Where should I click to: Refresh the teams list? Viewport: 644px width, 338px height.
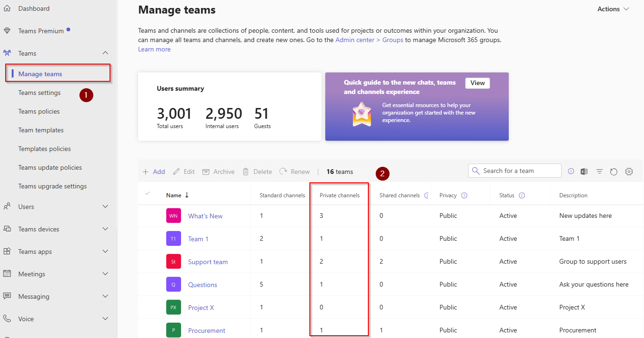point(614,171)
